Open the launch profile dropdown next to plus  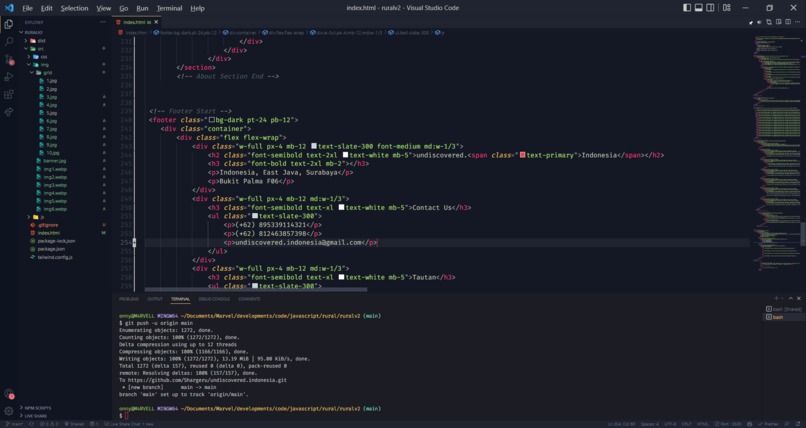(783, 299)
